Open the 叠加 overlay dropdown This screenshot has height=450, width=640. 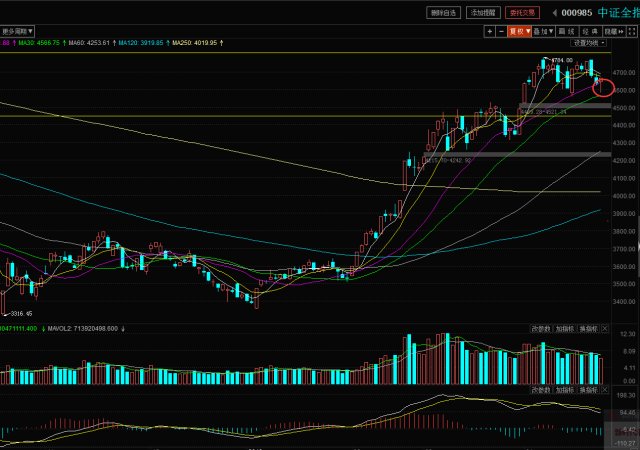(543, 31)
